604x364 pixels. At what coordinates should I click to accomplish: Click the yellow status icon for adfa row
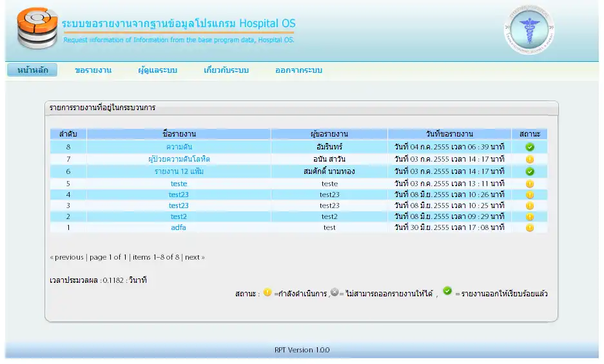click(530, 227)
